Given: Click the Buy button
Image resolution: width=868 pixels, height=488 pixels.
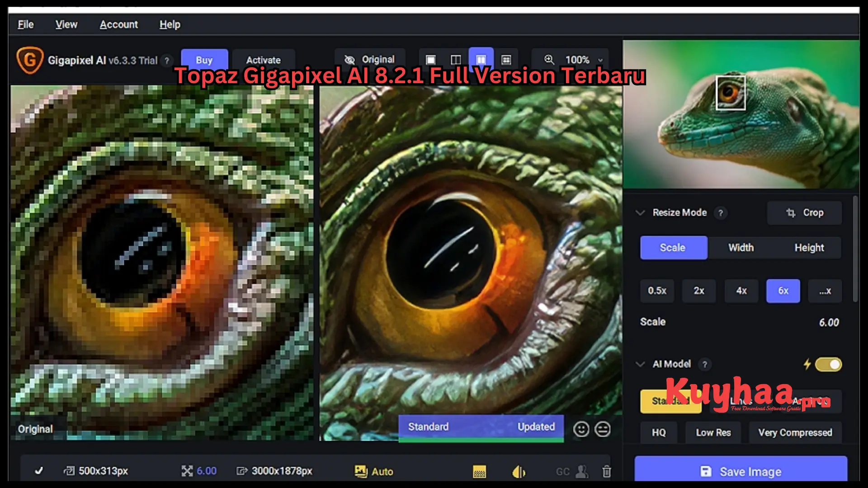Looking at the screenshot, I should coord(204,60).
